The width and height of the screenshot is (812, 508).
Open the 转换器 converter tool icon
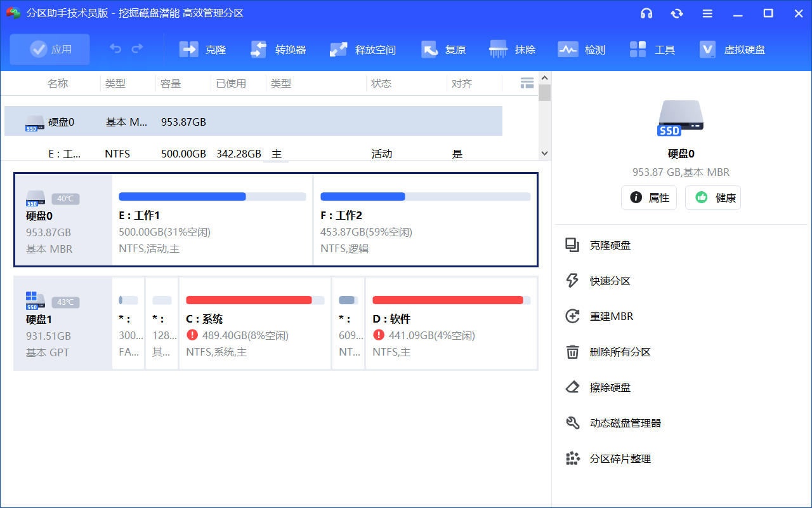[258, 49]
